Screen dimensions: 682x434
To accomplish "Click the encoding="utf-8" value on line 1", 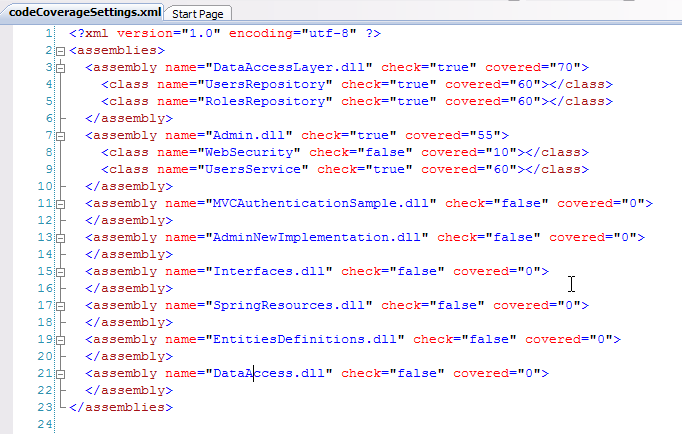I will coord(329,33).
